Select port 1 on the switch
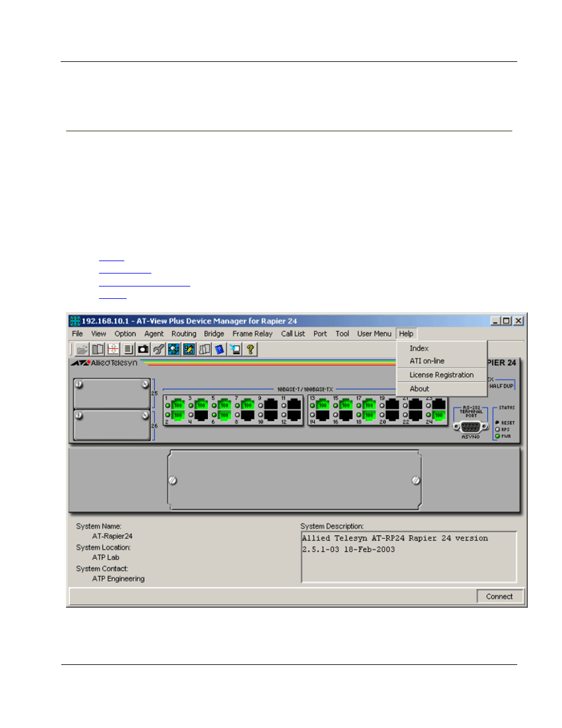The image size is (562, 728). coord(178,405)
